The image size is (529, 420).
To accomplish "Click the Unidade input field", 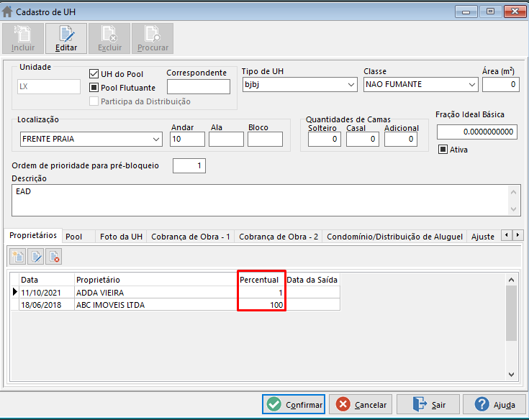I will click(49, 86).
